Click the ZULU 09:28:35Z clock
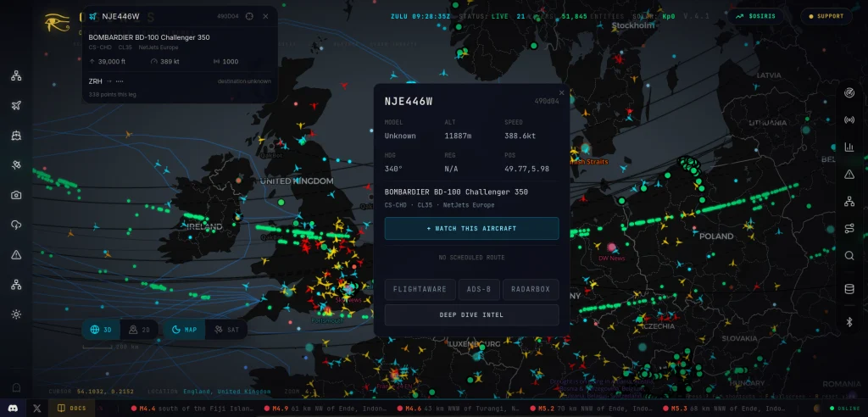868x417 pixels. [420, 16]
